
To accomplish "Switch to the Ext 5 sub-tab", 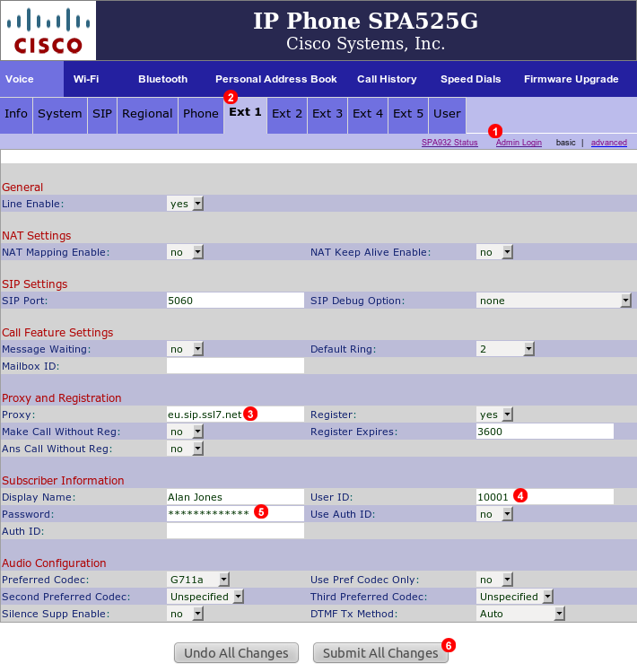I will [x=408, y=115].
